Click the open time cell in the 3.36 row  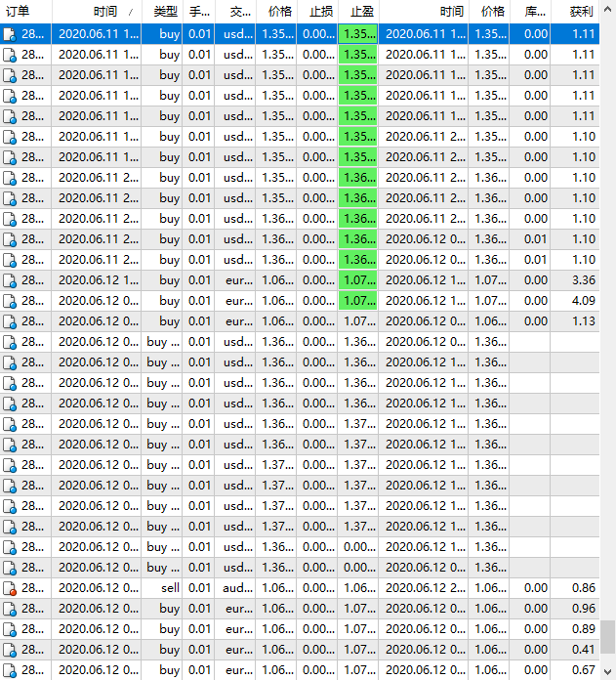pos(97,280)
